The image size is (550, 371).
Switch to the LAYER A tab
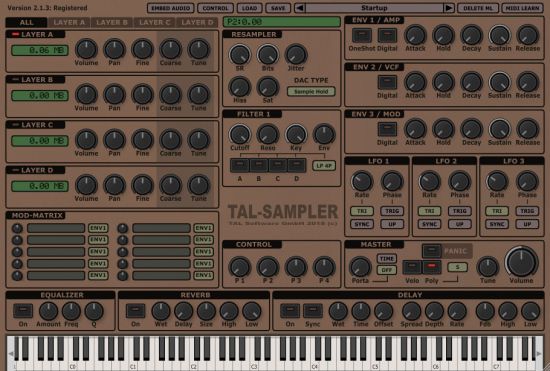69,22
